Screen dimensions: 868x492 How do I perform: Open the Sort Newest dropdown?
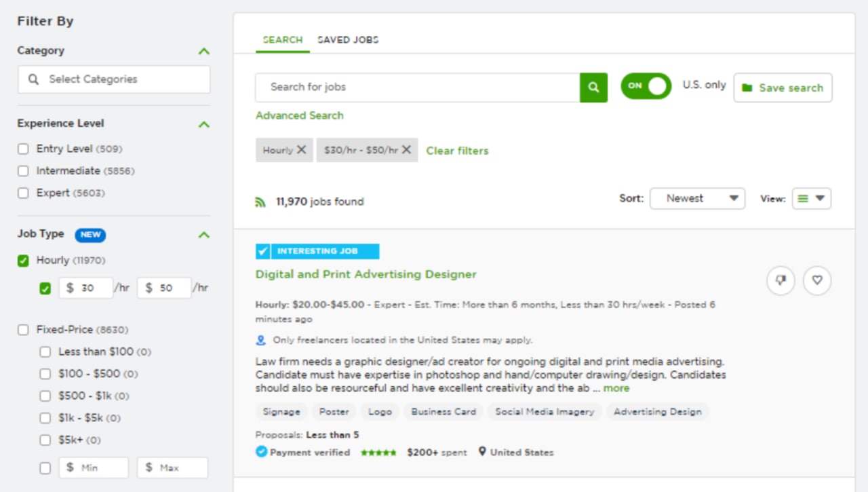[x=697, y=198]
